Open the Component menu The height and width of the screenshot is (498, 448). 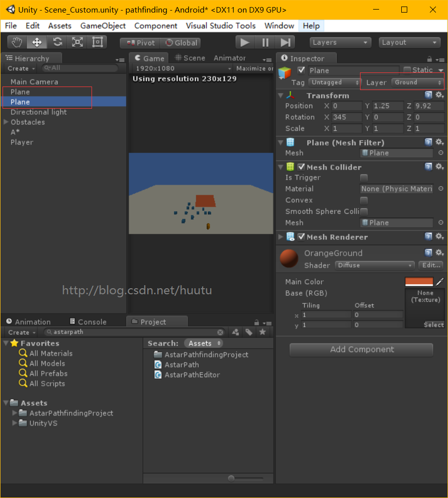155,26
